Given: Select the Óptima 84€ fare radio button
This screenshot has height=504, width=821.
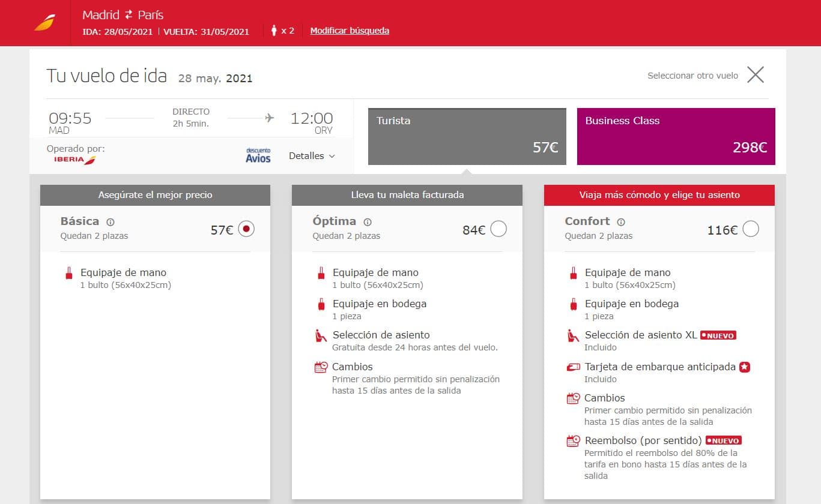Looking at the screenshot, I should coord(498,229).
